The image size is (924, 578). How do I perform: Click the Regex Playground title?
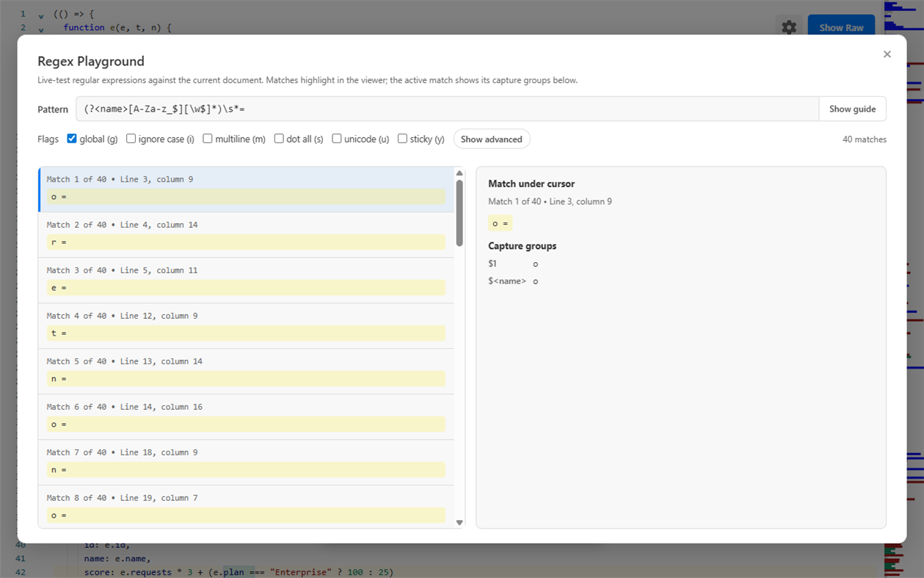(91, 61)
